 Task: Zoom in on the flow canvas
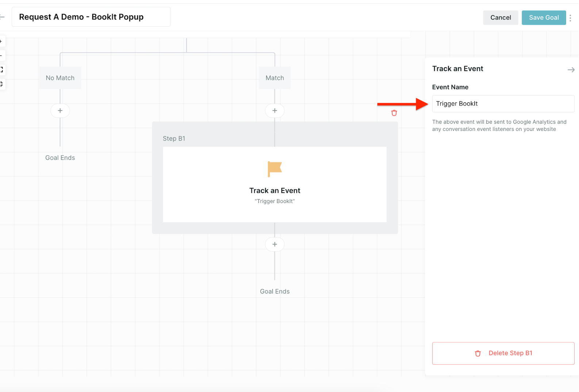tap(1, 42)
